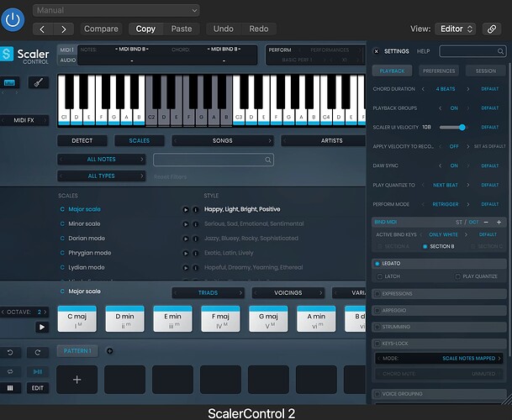Open the Manual preset dropdown

pyautogui.click(x=116, y=10)
